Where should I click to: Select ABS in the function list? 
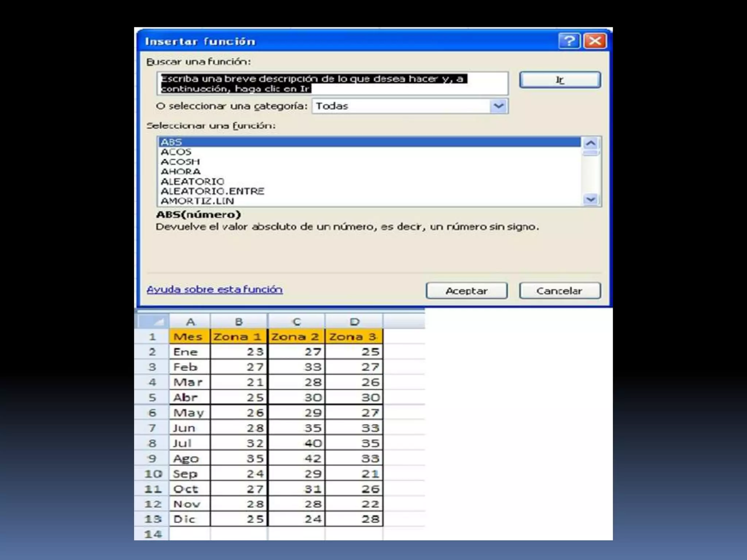click(171, 142)
